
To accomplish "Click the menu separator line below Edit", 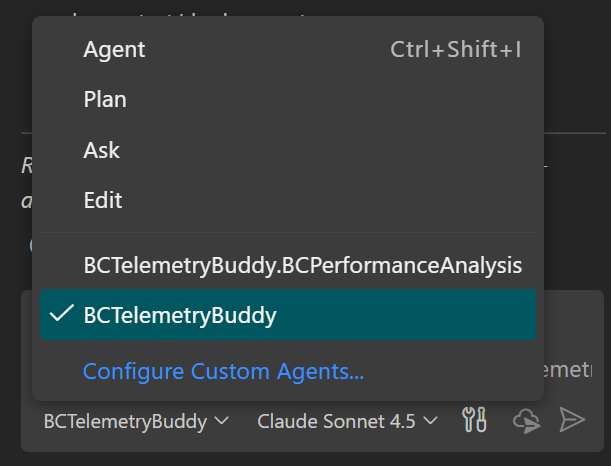I will (x=288, y=233).
